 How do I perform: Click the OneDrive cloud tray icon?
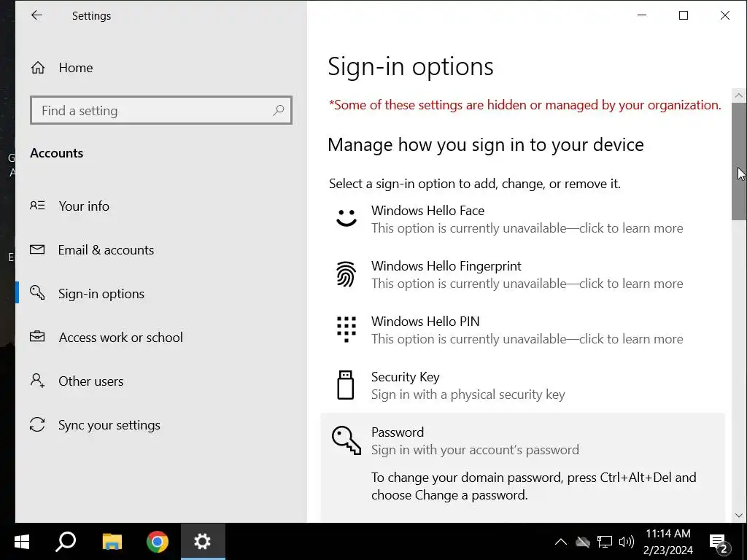583,542
